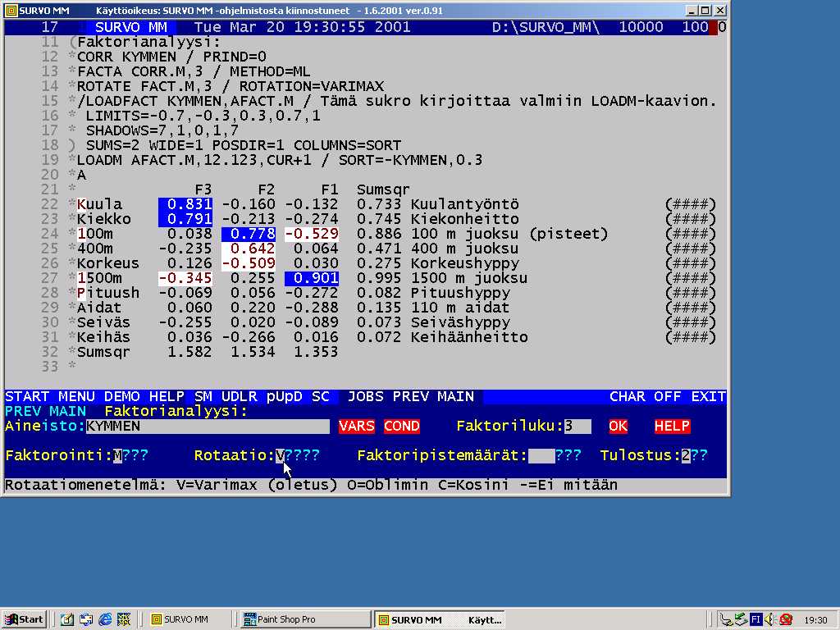Click the Tulostus option field
The height and width of the screenshot is (630, 840).
point(685,455)
